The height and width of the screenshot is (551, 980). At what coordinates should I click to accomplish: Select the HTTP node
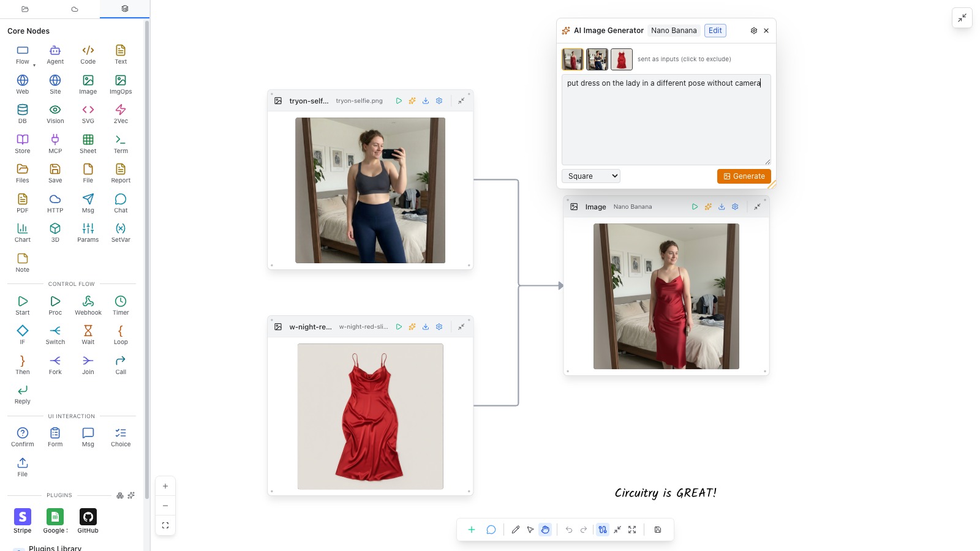tap(55, 203)
